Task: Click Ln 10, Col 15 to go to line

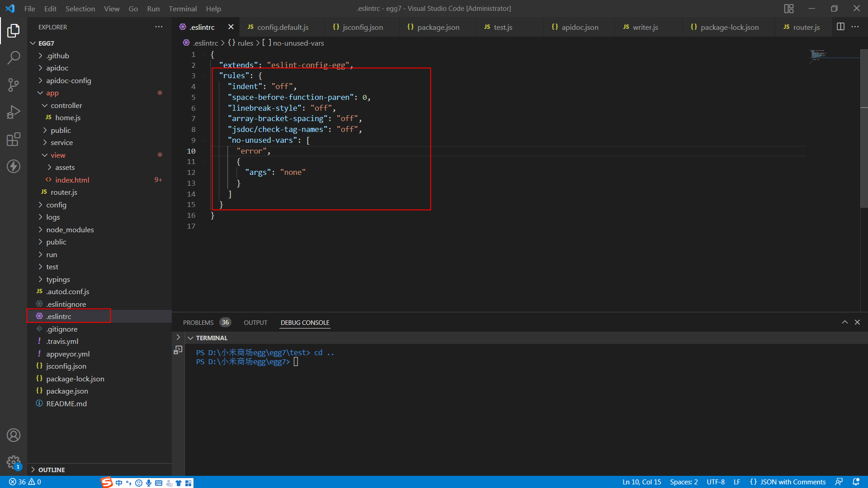Action: (642, 482)
